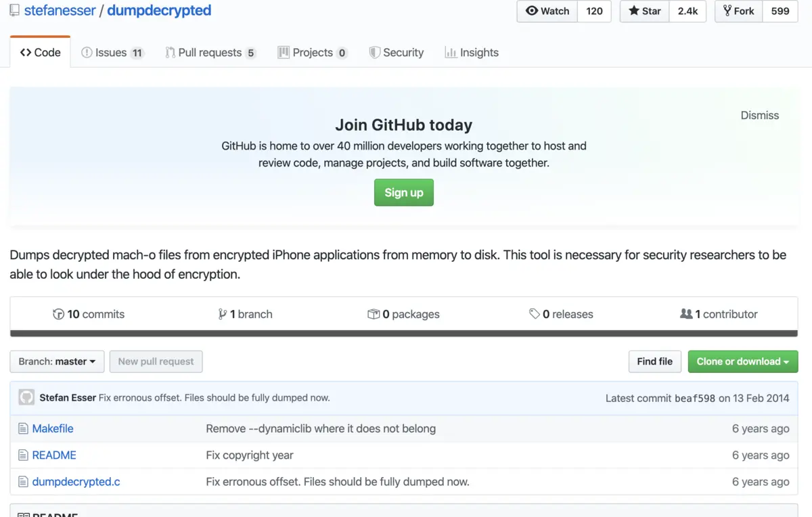Click the branch icon beside 1 branch

222,314
